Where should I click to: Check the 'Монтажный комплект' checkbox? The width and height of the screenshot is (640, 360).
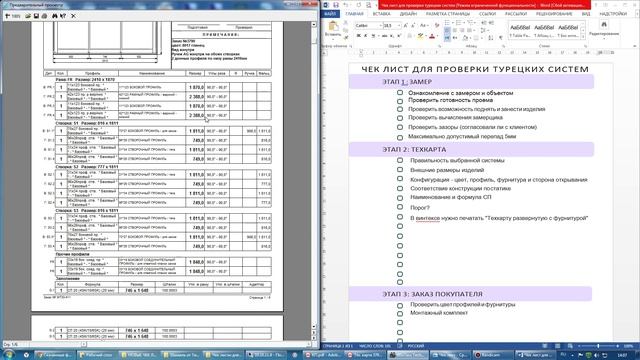tap(400, 313)
